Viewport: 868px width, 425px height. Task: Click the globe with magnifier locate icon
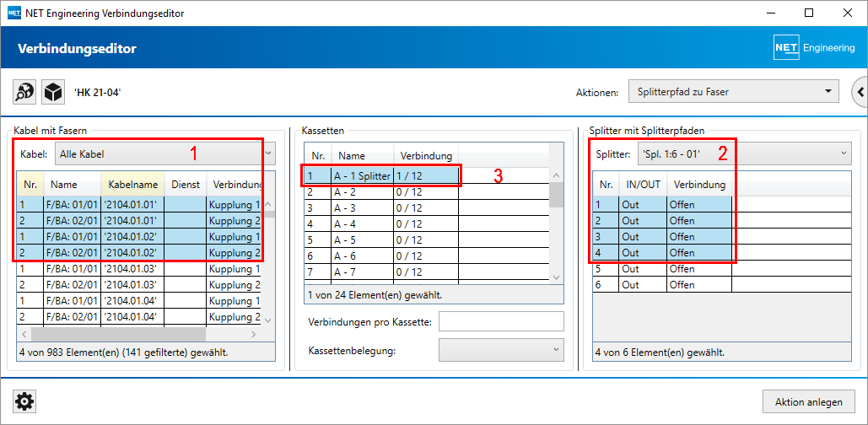[25, 92]
